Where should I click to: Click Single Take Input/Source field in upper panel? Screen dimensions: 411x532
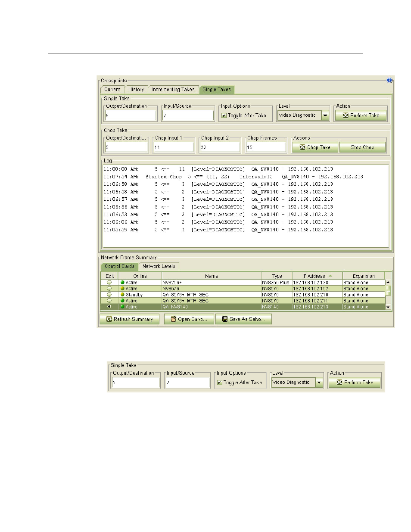188,115
